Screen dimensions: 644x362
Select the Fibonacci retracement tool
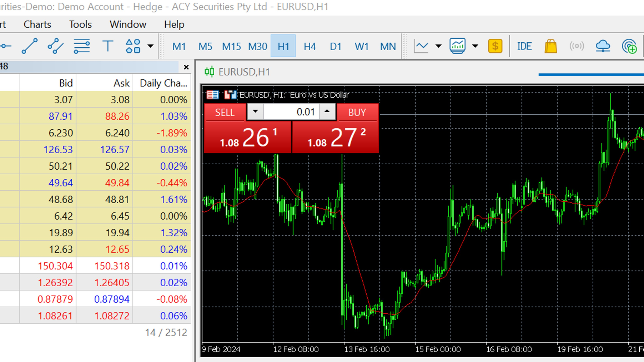point(82,46)
